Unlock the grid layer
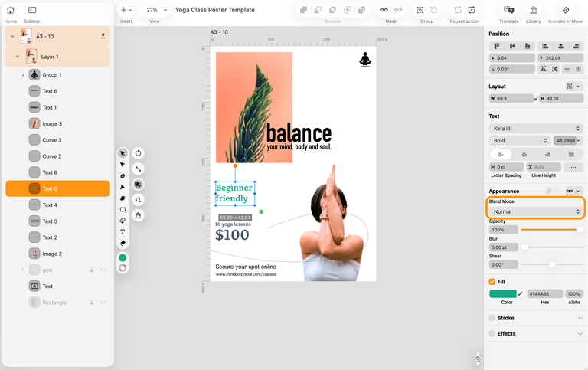This screenshot has height=370, width=588. (92, 270)
